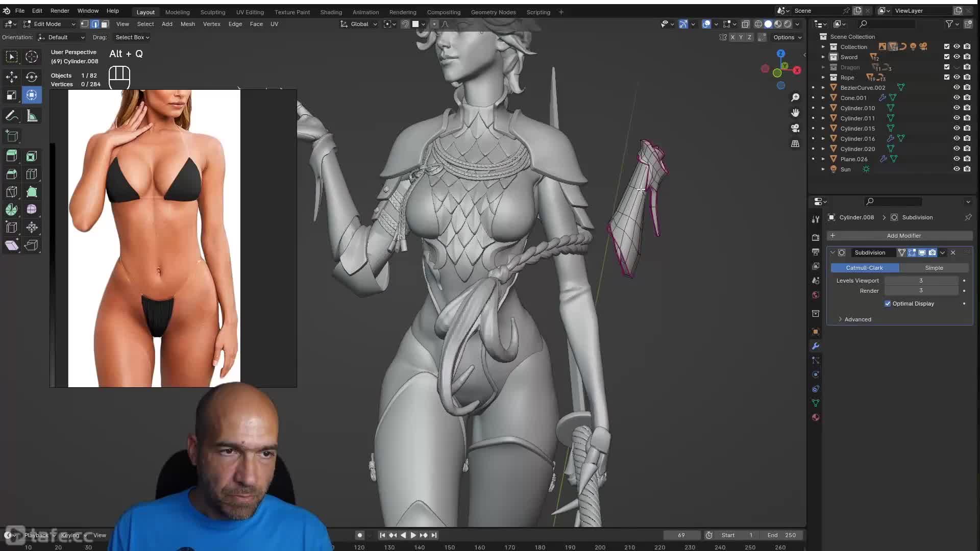
Task: Click the viewport zoom magnifier icon
Action: 795,97
